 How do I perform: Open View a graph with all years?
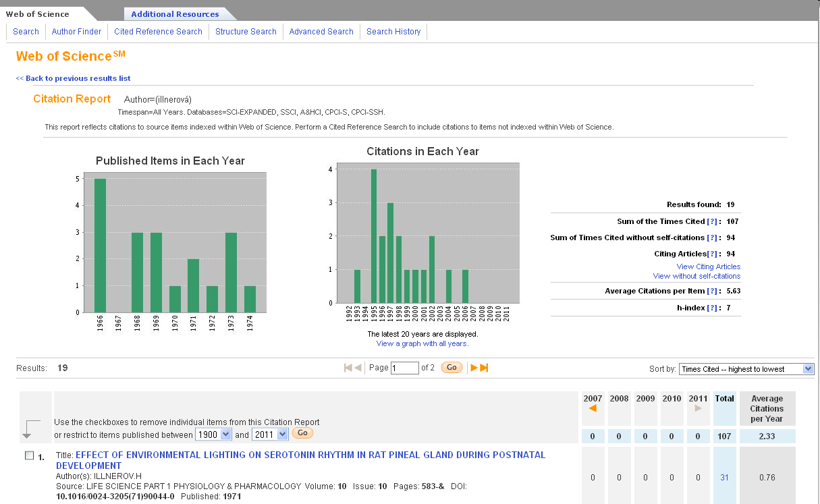click(422, 343)
